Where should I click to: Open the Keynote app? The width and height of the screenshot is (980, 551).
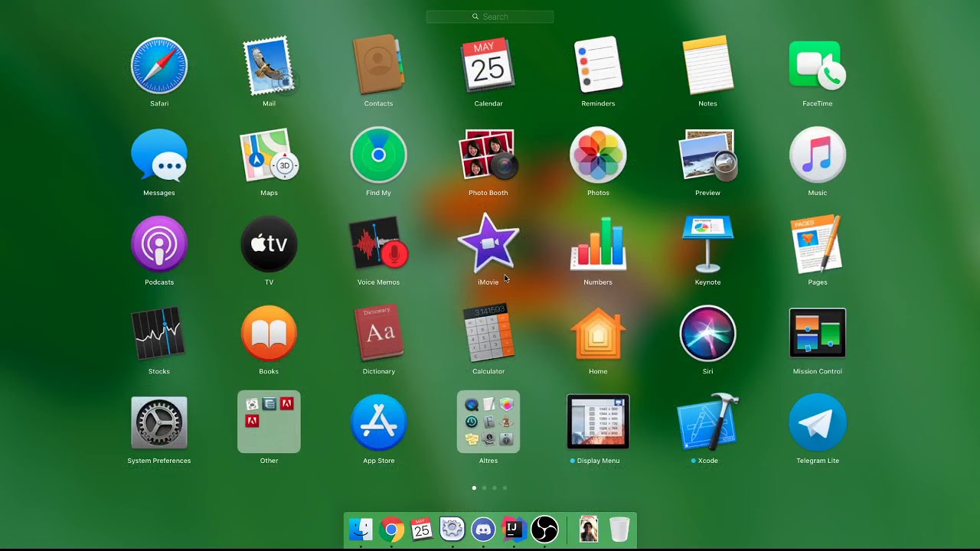707,245
